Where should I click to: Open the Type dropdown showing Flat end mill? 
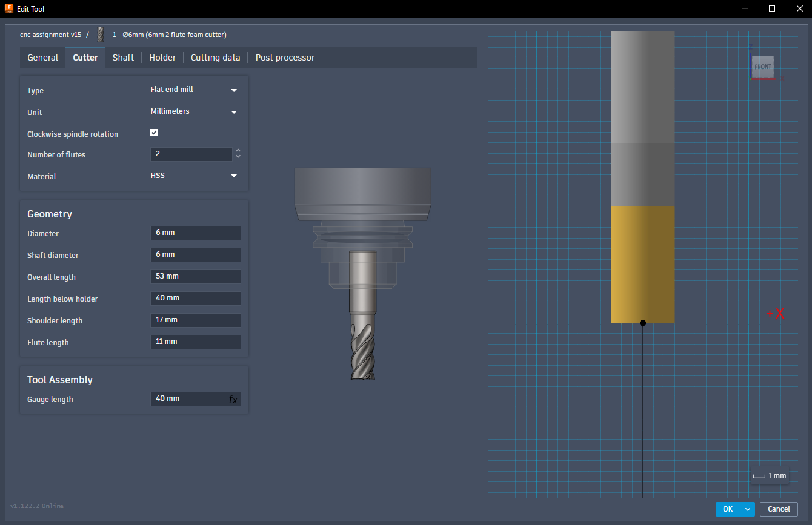[195, 90]
